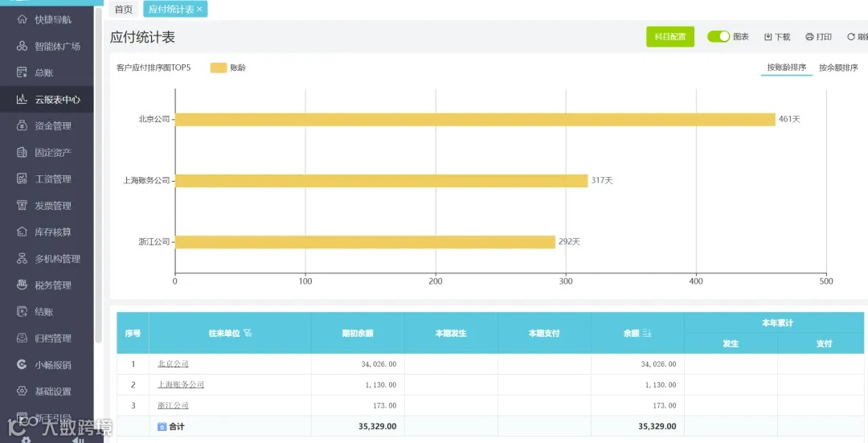
Task: Click the 北京公司 bar in chart
Action: [x=475, y=119]
